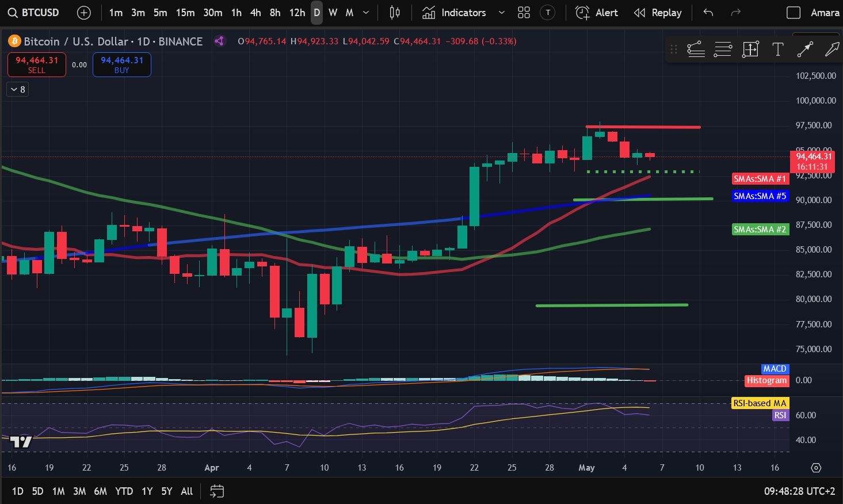Open the candlestick chart type selector

(395, 13)
